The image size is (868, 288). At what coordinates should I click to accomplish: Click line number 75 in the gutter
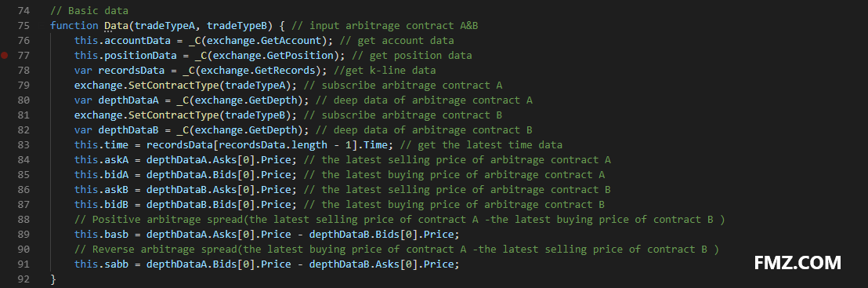24,26
